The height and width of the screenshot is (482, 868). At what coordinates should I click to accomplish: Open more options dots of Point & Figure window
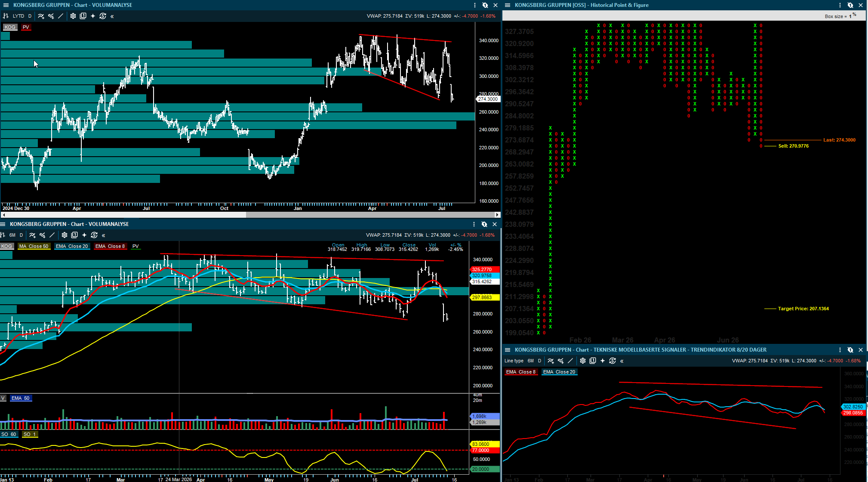[x=840, y=5]
